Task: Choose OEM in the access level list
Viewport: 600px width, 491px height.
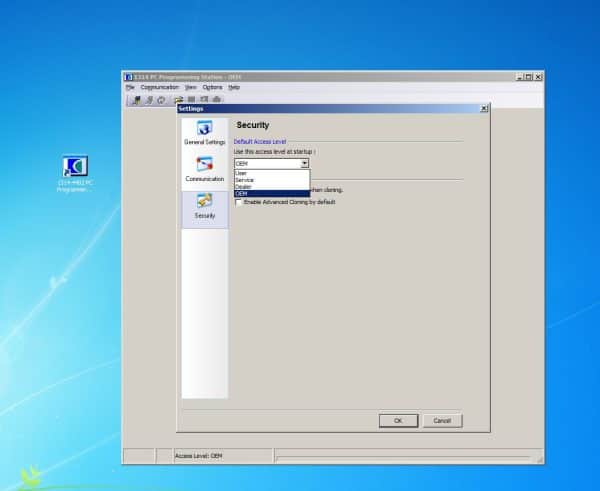Action: coord(272,194)
